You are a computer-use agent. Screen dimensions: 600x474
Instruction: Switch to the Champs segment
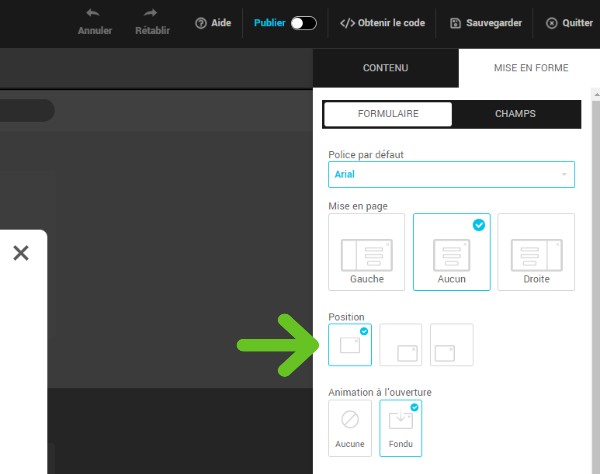coord(515,114)
